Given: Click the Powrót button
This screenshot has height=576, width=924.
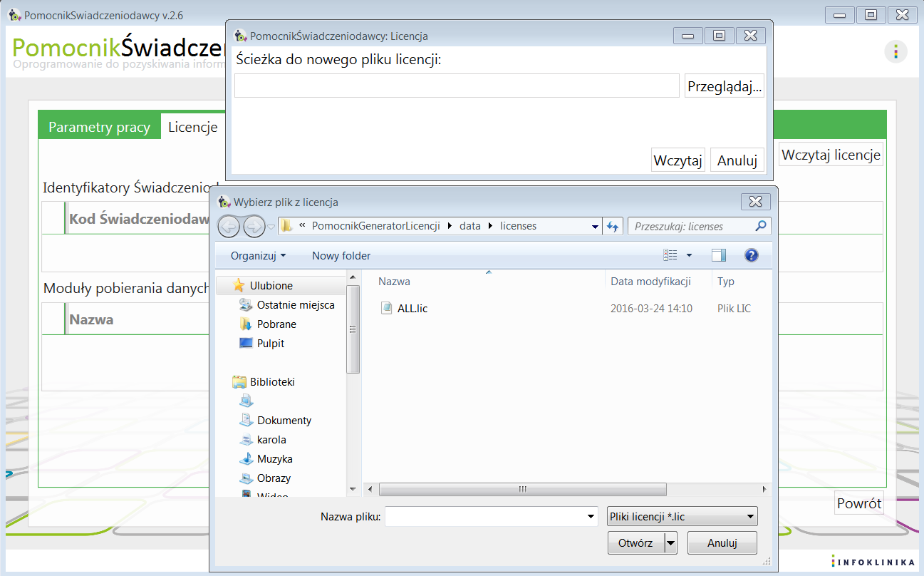Looking at the screenshot, I should (859, 503).
